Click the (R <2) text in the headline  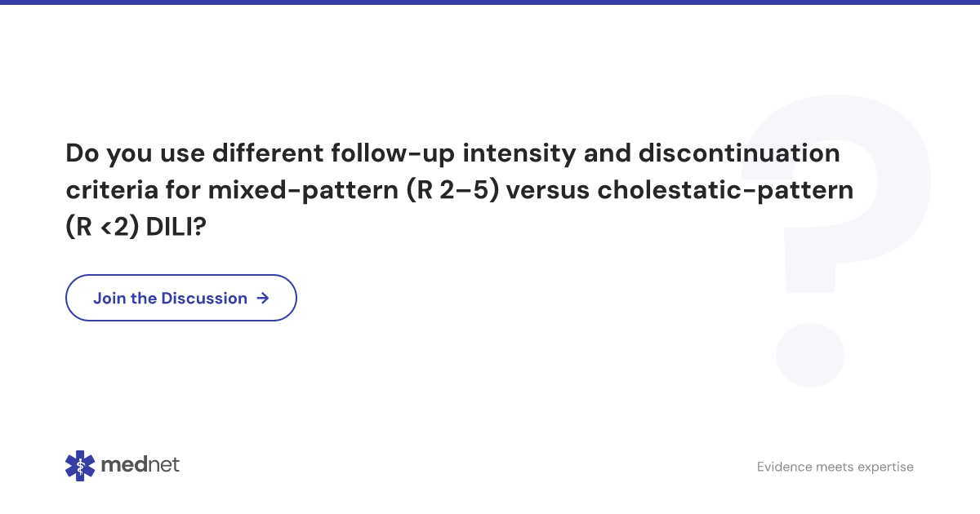click(x=101, y=228)
